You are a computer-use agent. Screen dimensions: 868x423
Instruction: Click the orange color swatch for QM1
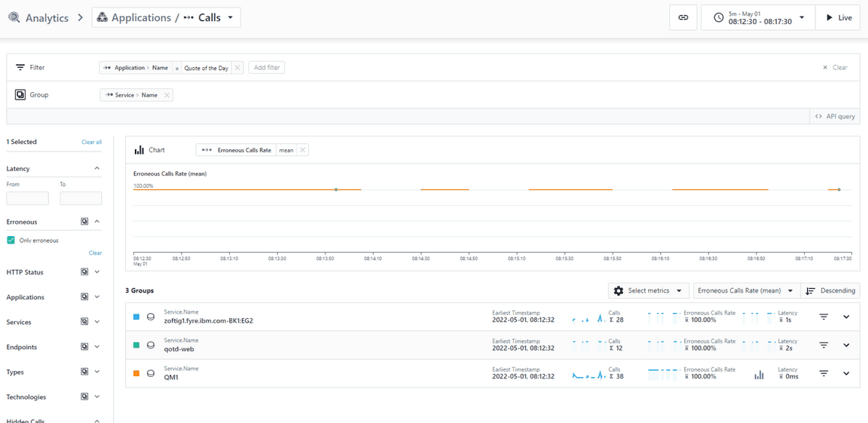click(136, 373)
